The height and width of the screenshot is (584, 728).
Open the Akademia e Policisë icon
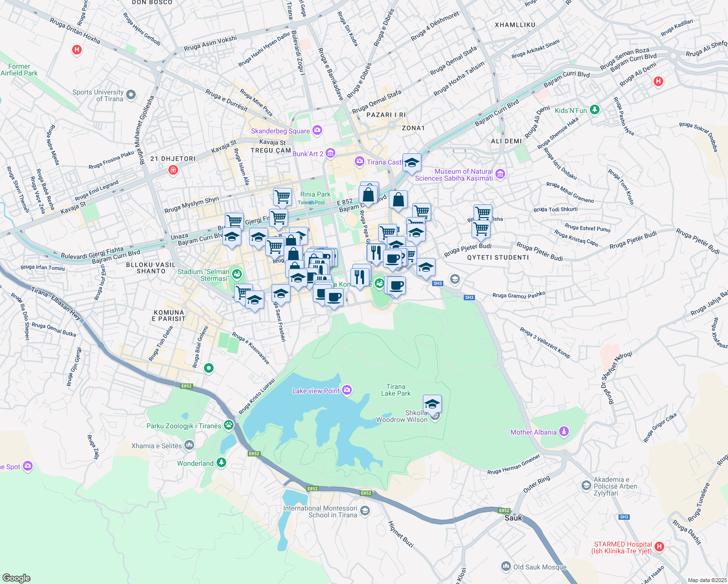(586, 486)
